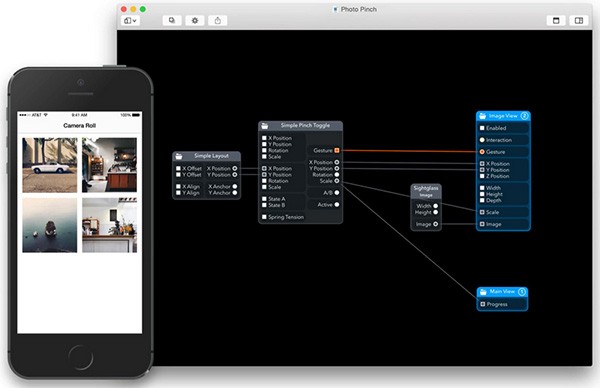The image size is (600, 388).
Task: Click Pinch Toggle Scale output port
Action: (337, 181)
